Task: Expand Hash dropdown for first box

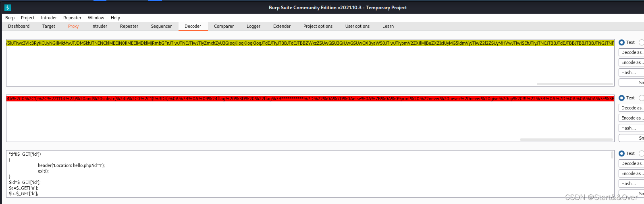Action: (x=632, y=72)
